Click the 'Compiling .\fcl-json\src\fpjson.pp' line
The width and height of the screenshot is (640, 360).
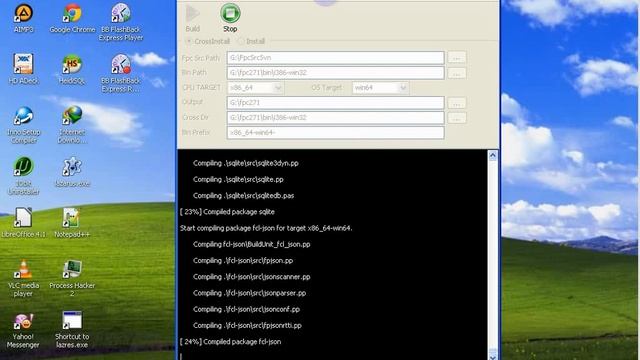click(x=243, y=260)
